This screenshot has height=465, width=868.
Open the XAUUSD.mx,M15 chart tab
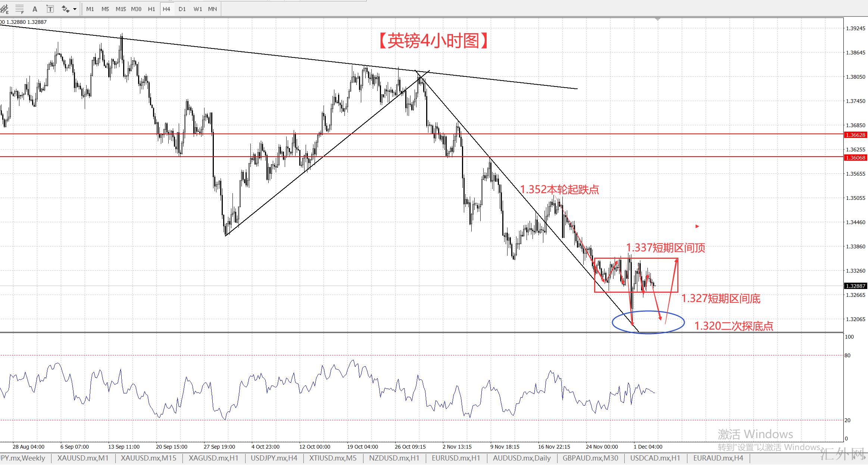point(149,458)
